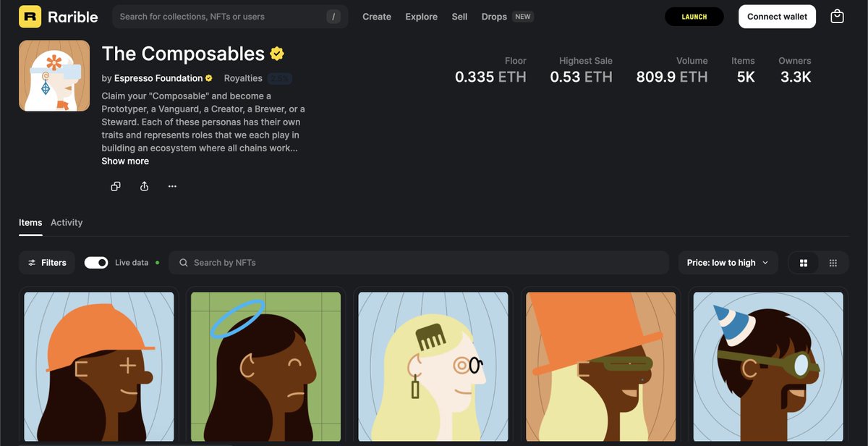This screenshot has width=868, height=446.
Task: Focus the Search by NFTs field
Action: (418, 263)
